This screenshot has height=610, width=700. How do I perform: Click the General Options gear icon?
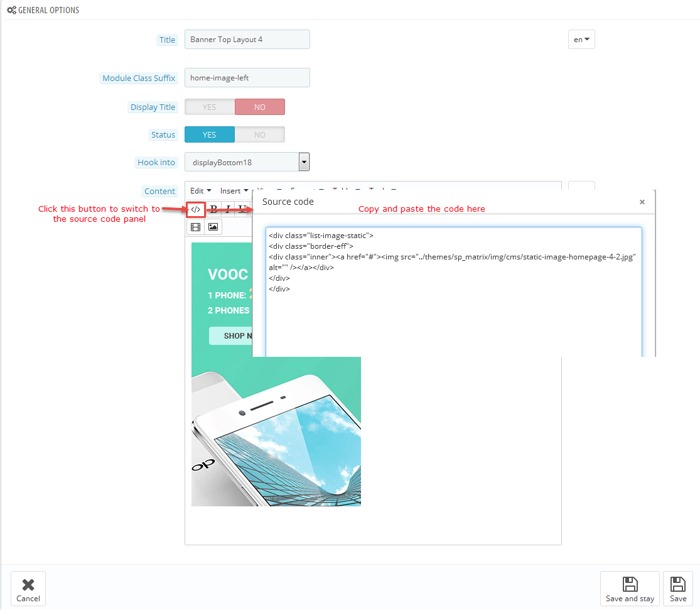(x=11, y=10)
